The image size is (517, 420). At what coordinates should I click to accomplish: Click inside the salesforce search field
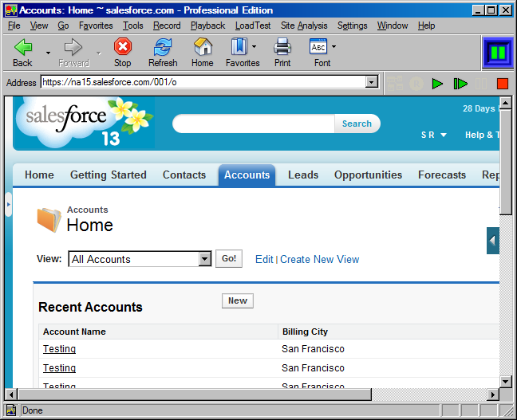pyautogui.click(x=254, y=124)
